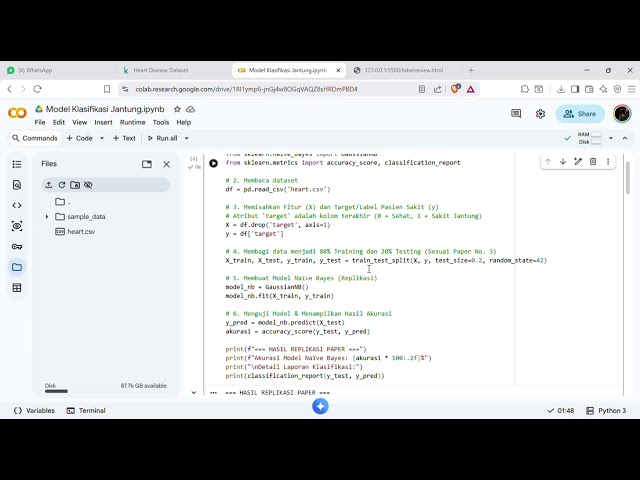
Task: Delete the cell with trash icon
Action: point(593,162)
